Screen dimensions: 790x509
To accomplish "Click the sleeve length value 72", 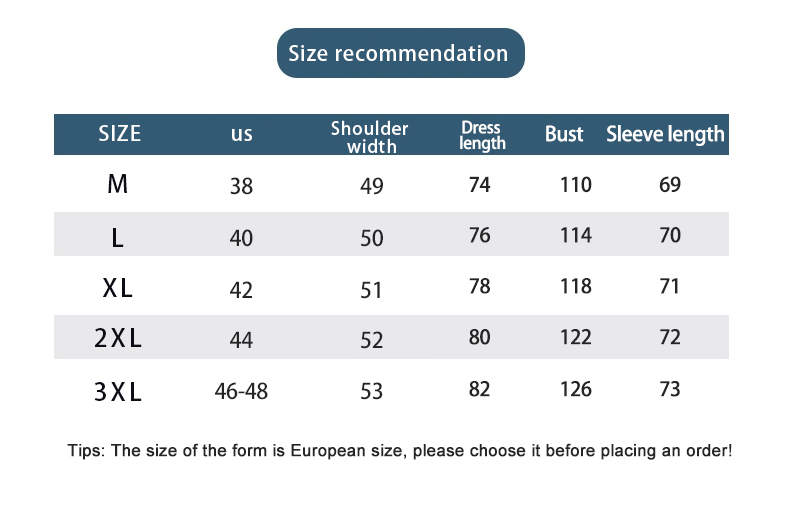I will [670, 338].
